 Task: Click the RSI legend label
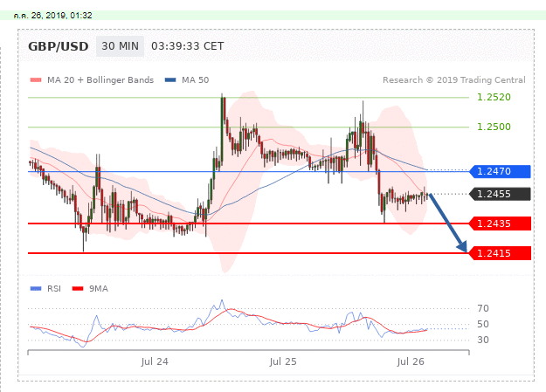tap(54, 289)
